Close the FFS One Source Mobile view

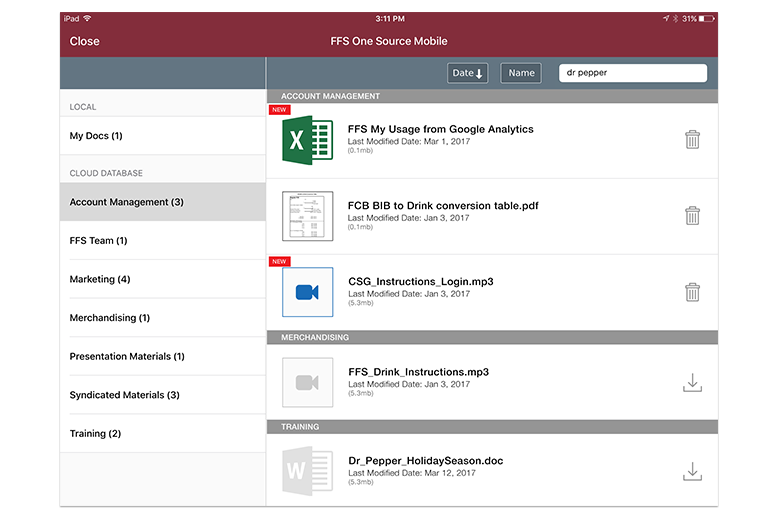[85, 41]
